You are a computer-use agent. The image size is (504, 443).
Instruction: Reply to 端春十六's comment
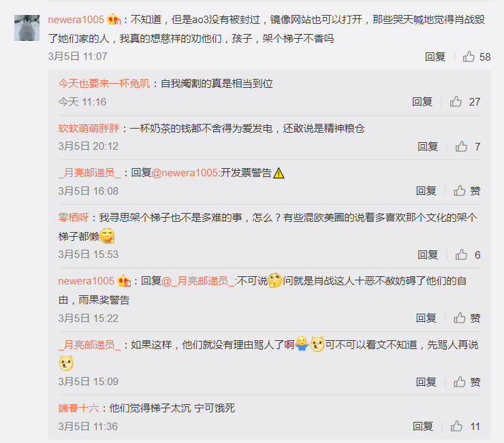tap(423, 426)
